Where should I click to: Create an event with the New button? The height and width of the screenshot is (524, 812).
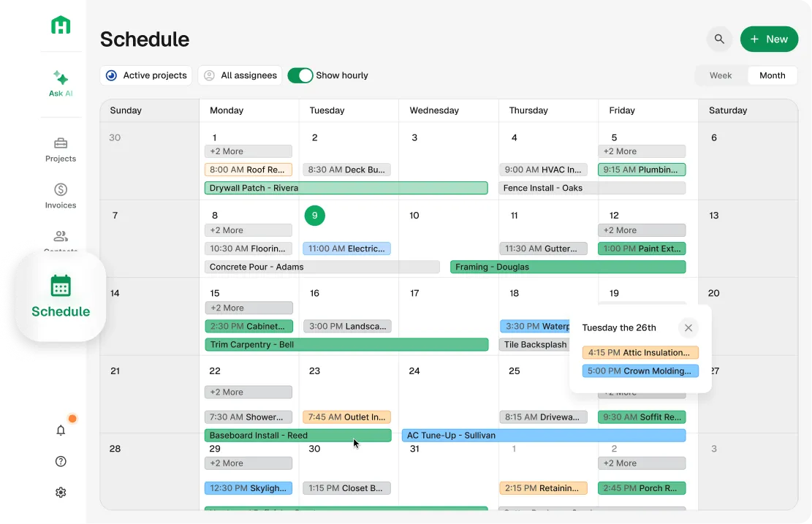click(x=769, y=39)
